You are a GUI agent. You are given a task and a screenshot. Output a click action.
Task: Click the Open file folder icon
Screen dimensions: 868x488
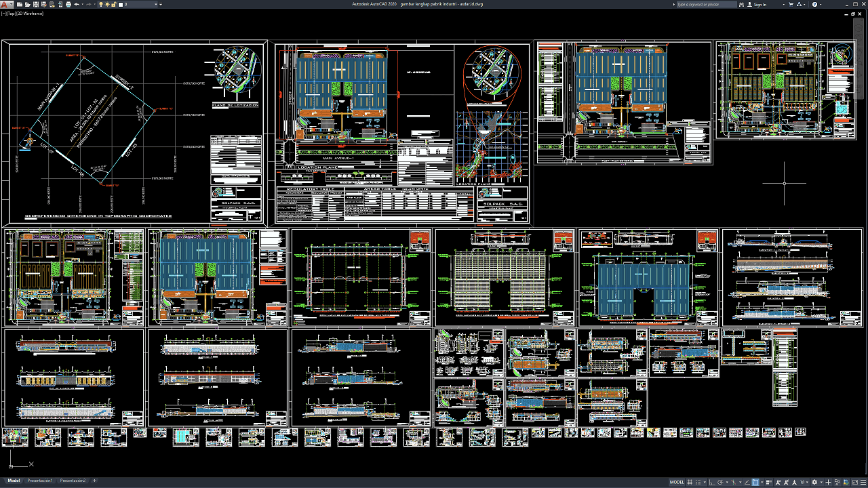(x=28, y=4)
